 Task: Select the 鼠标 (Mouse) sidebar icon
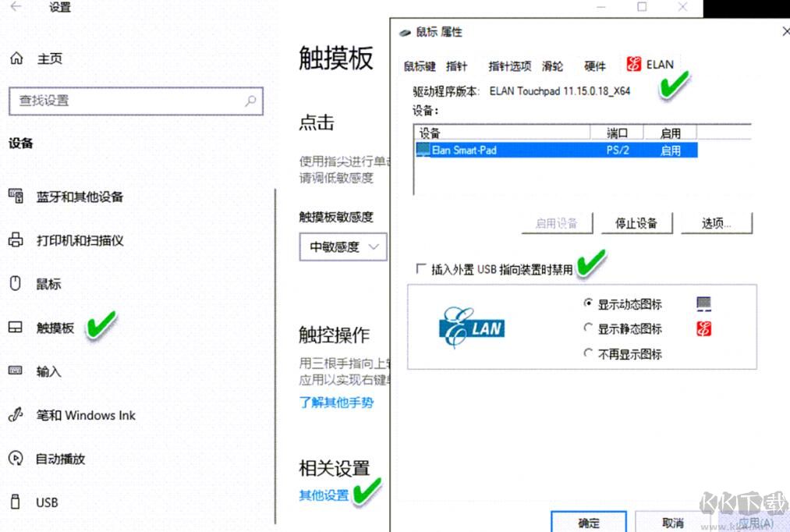coord(16,284)
